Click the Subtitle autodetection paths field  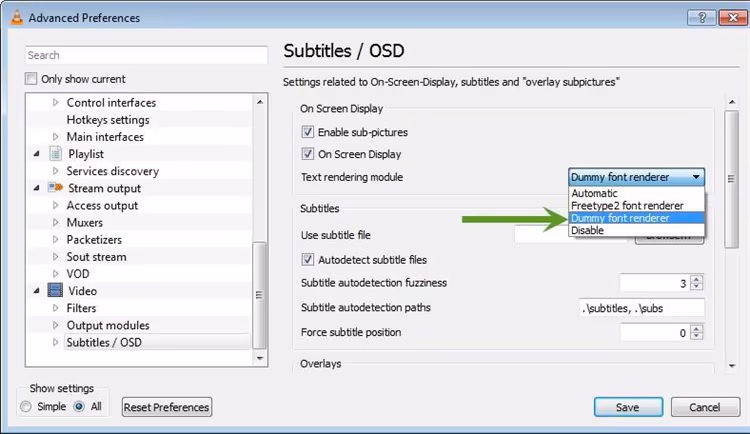(x=641, y=308)
